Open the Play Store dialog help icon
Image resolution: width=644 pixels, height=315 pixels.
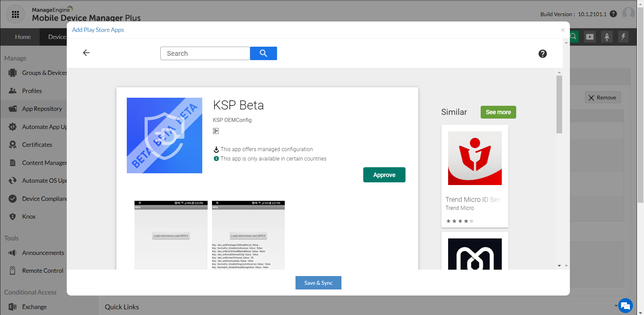543,54
